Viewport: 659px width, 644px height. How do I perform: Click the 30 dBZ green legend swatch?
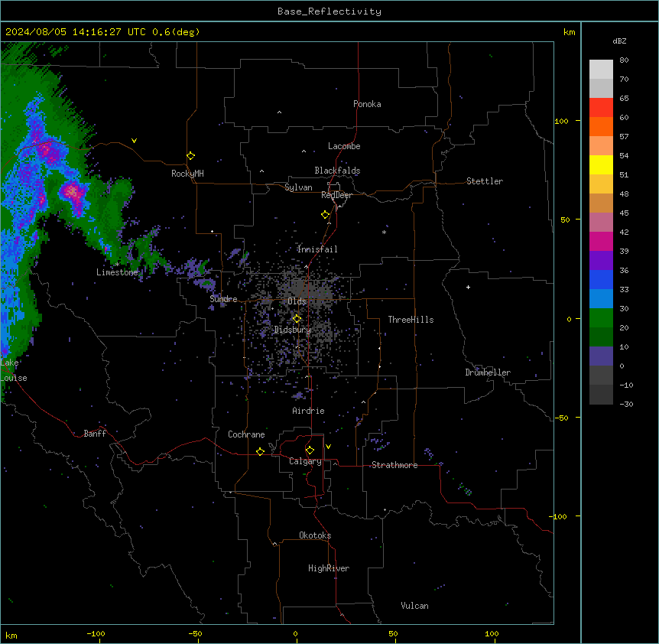[601, 318]
